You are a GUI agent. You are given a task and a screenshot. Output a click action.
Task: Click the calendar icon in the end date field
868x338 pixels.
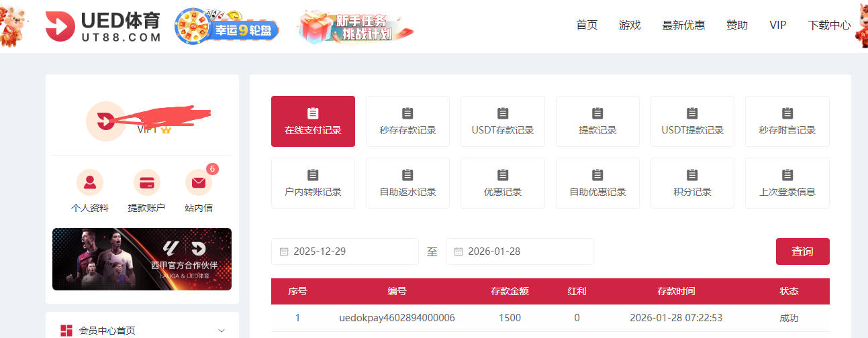pos(459,251)
